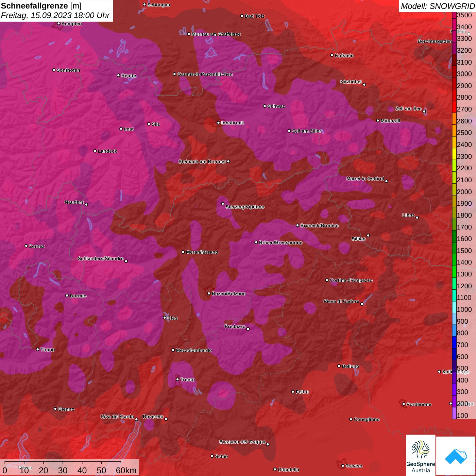Click the Garmisch-Partenkirchen dot
476x476 pixels.
[175, 74]
